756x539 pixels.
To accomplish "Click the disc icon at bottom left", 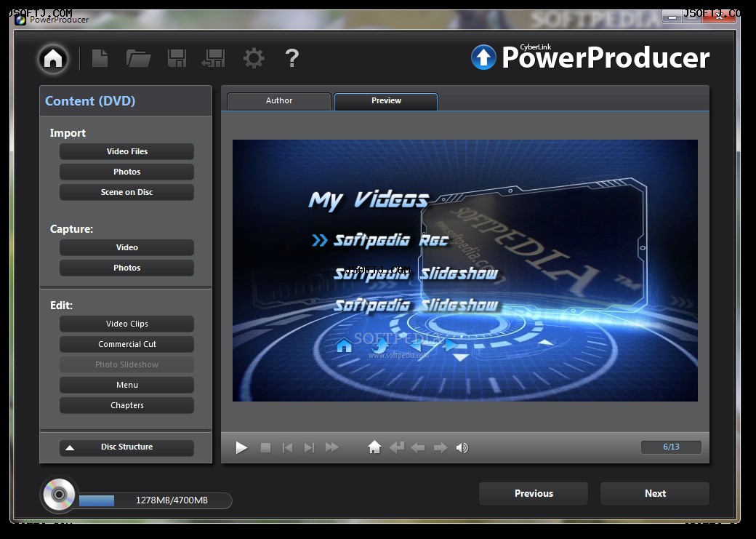I will coord(60,494).
